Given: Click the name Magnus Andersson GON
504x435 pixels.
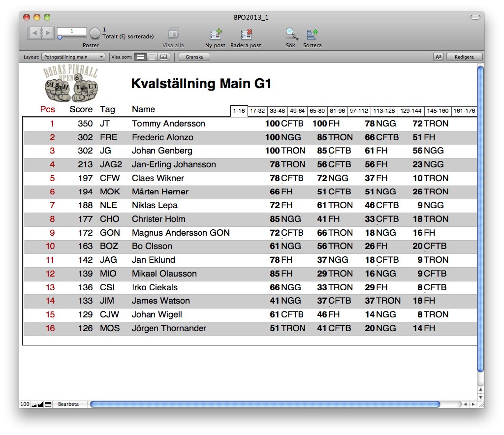Looking at the screenshot, I should tap(181, 233).
